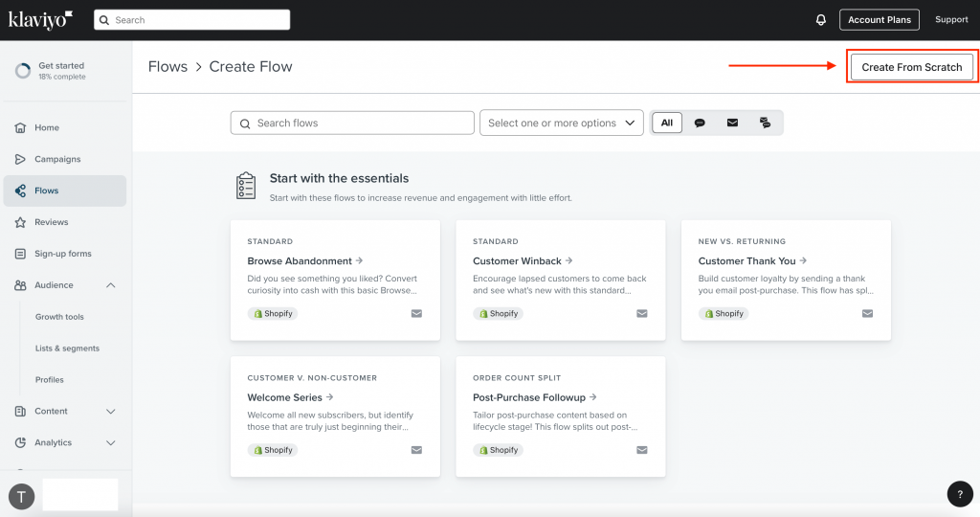The height and width of the screenshot is (517, 980).
Task: Collapse the Audience section in the sidebar
Action: [x=111, y=285]
